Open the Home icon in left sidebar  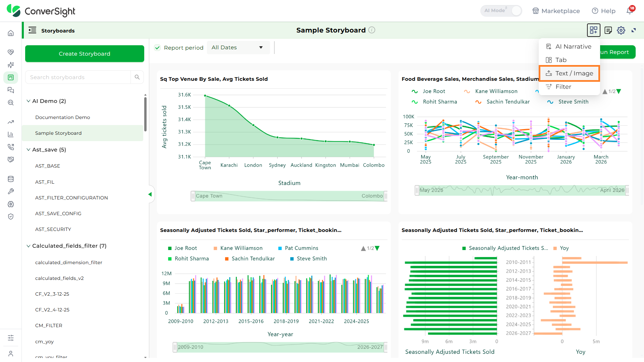pyautogui.click(x=11, y=33)
